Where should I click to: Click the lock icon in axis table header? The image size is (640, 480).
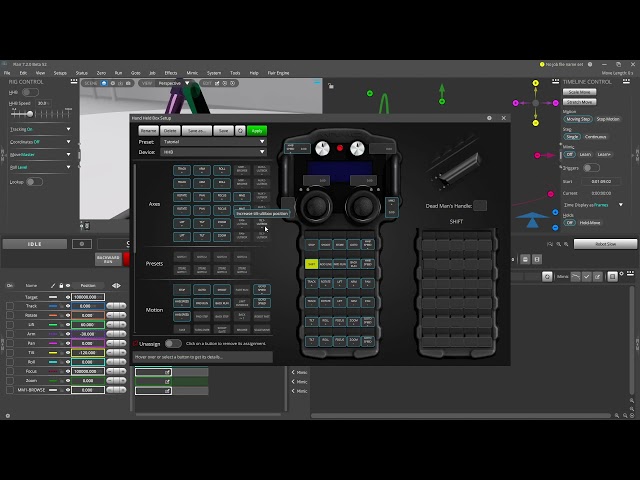61,286
